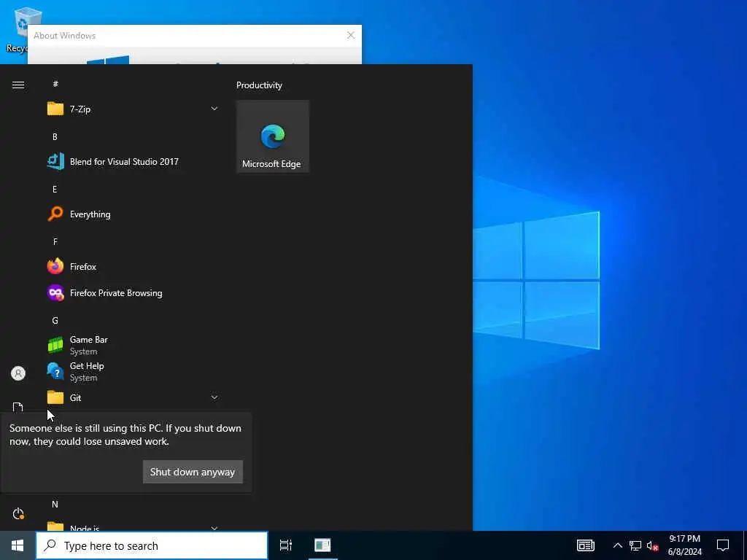Screen dimensions: 747x560
Task: Click the Productivity group title
Action: tap(259, 85)
